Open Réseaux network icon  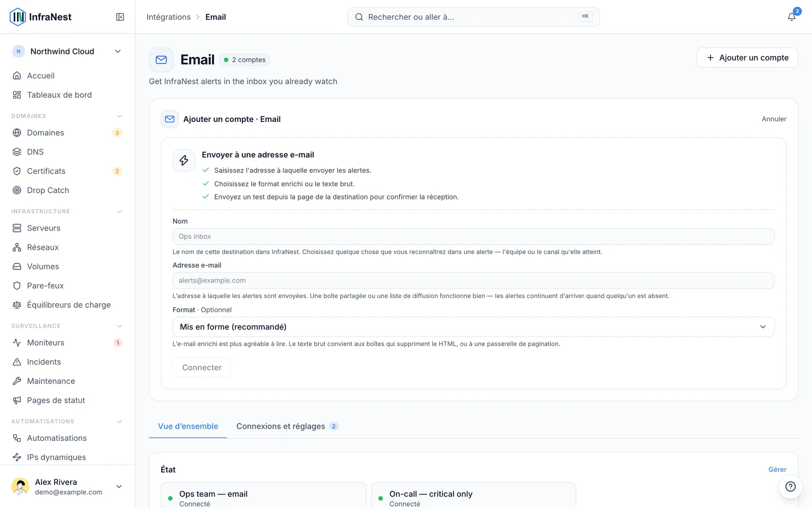point(17,247)
